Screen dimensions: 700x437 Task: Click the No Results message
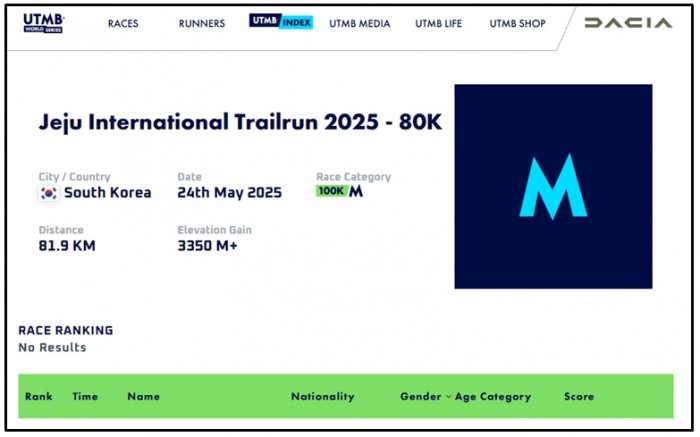52,347
